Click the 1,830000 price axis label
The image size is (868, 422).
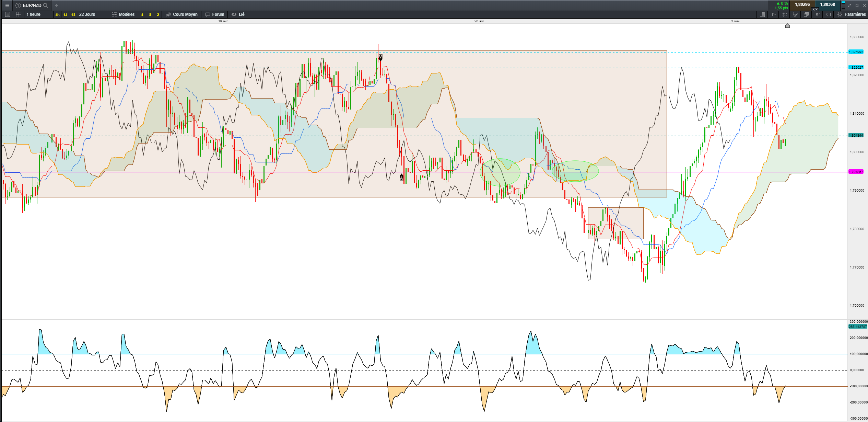[857, 37]
